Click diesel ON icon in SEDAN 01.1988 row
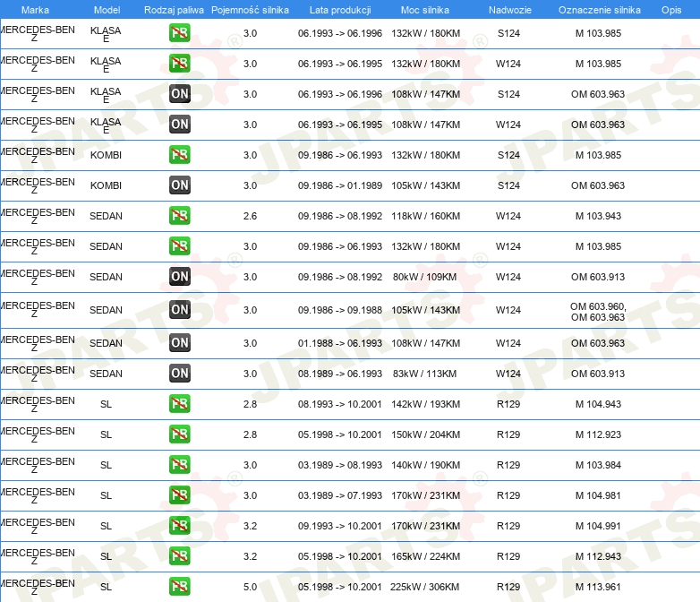The height and width of the screenshot is (602, 700). pos(179,343)
